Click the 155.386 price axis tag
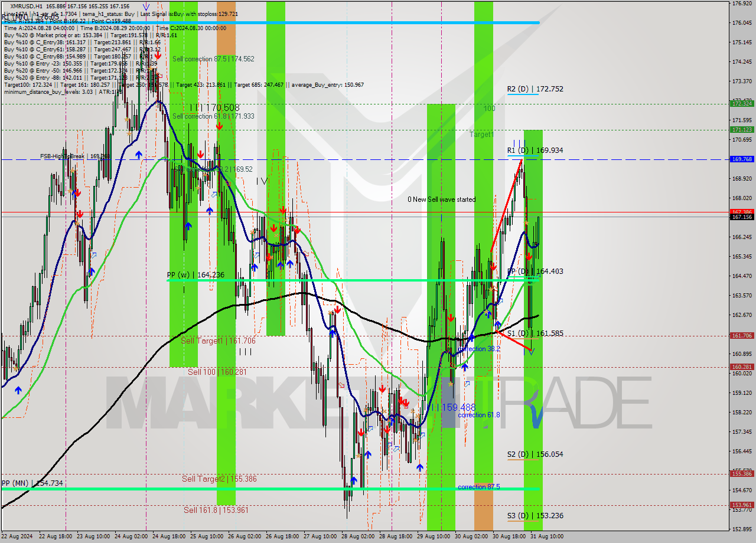 coord(742,473)
